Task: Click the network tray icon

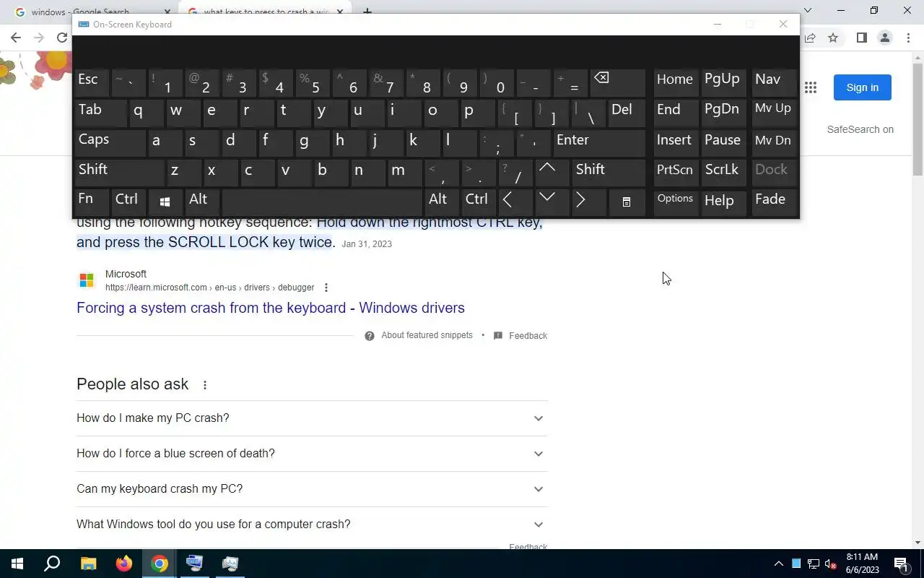Action: click(814, 564)
